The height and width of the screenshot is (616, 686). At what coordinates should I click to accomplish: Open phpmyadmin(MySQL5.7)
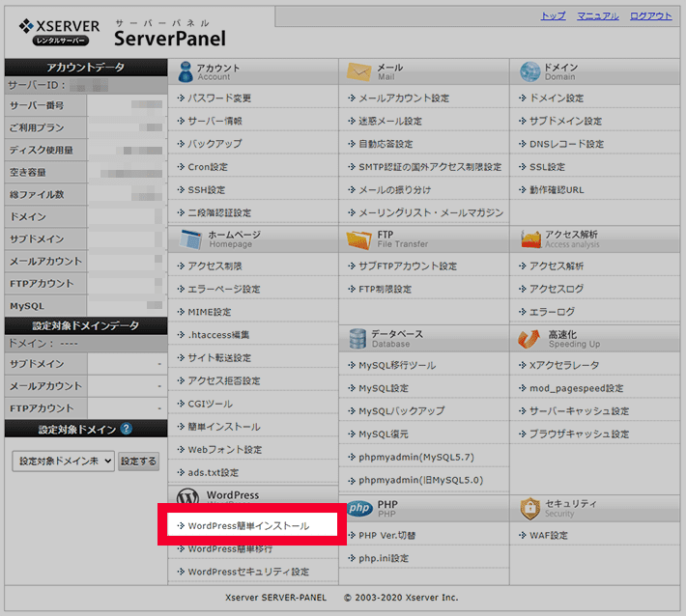416,457
